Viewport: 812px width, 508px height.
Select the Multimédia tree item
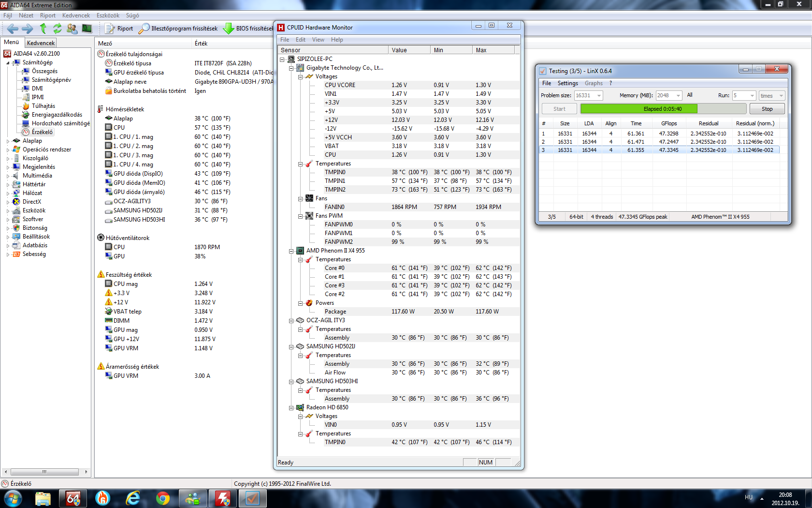point(37,176)
